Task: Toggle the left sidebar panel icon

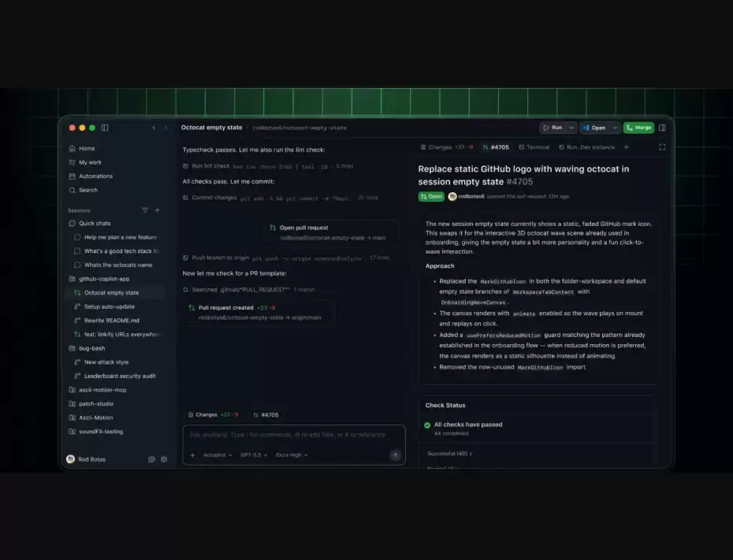Action: click(105, 128)
